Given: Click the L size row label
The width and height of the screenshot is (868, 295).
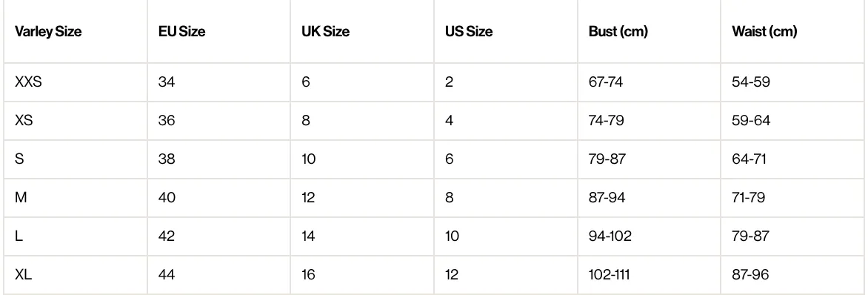Looking at the screenshot, I should click(19, 236).
